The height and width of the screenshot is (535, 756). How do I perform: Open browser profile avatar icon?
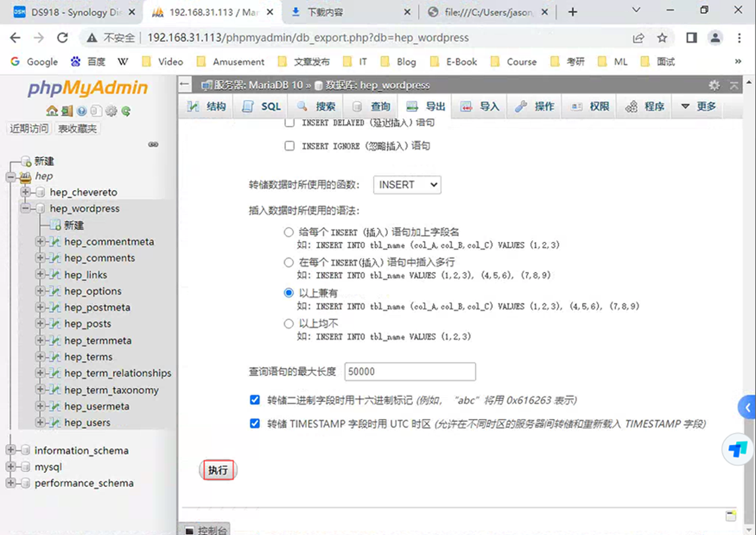pyautogui.click(x=715, y=38)
